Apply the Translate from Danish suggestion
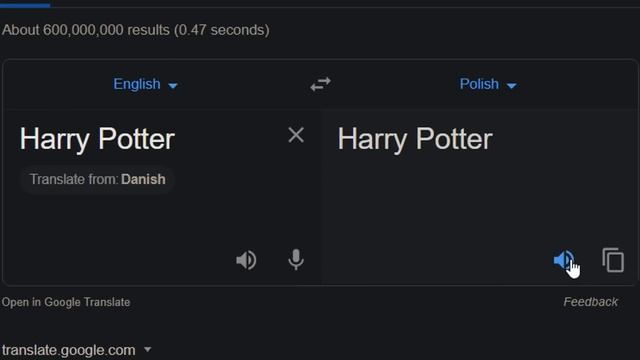Viewport: 640px width, 360px height. click(x=98, y=179)
